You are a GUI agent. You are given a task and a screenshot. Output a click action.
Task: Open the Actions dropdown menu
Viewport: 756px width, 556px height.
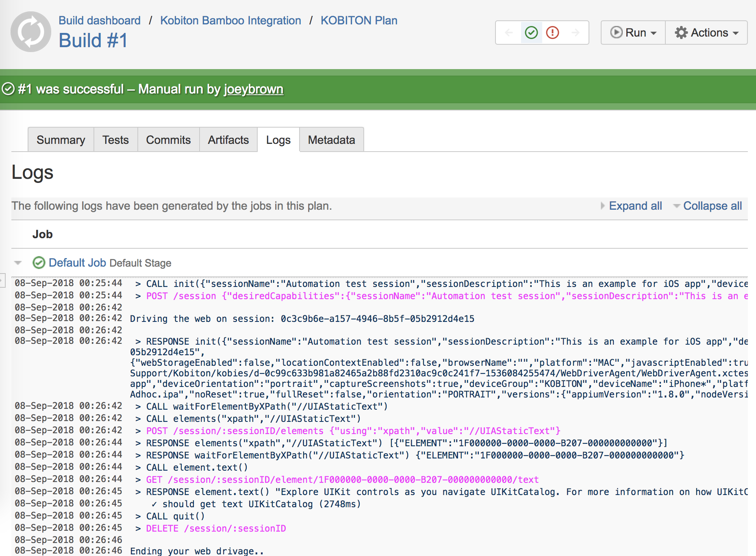point(706,33)
